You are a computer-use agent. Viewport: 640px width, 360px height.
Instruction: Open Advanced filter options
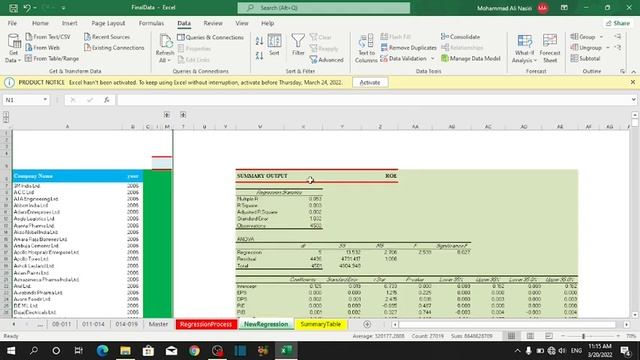click(x=327, y=60)
